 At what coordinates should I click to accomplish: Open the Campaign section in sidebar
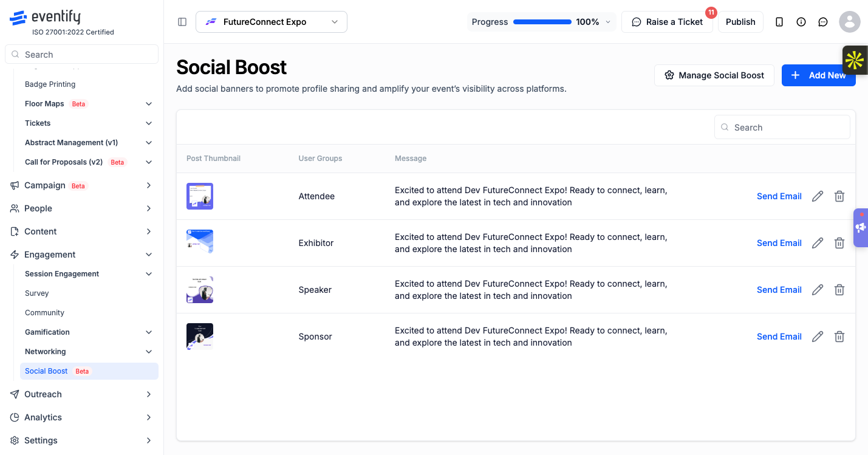click(x=81, y=185)
